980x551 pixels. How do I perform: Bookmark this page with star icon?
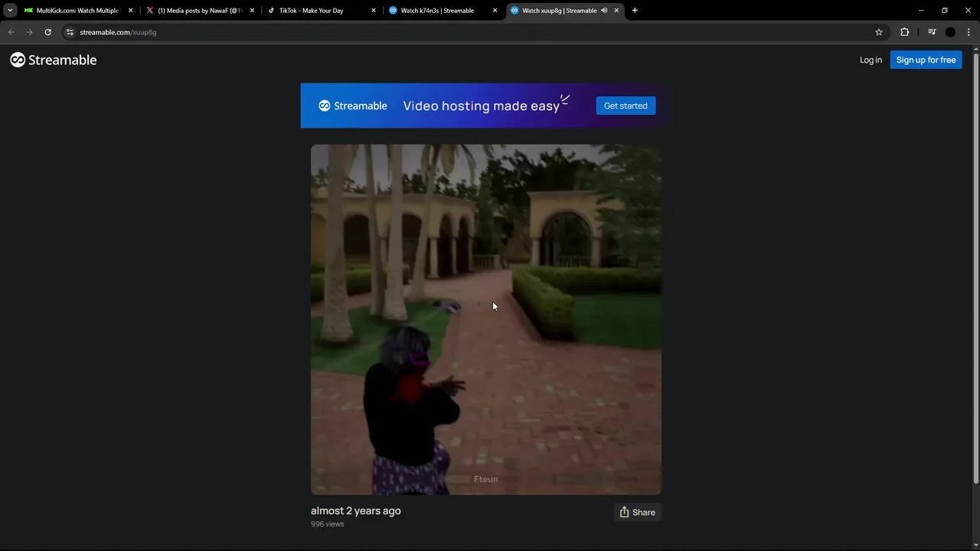click(x=879, y=32)
